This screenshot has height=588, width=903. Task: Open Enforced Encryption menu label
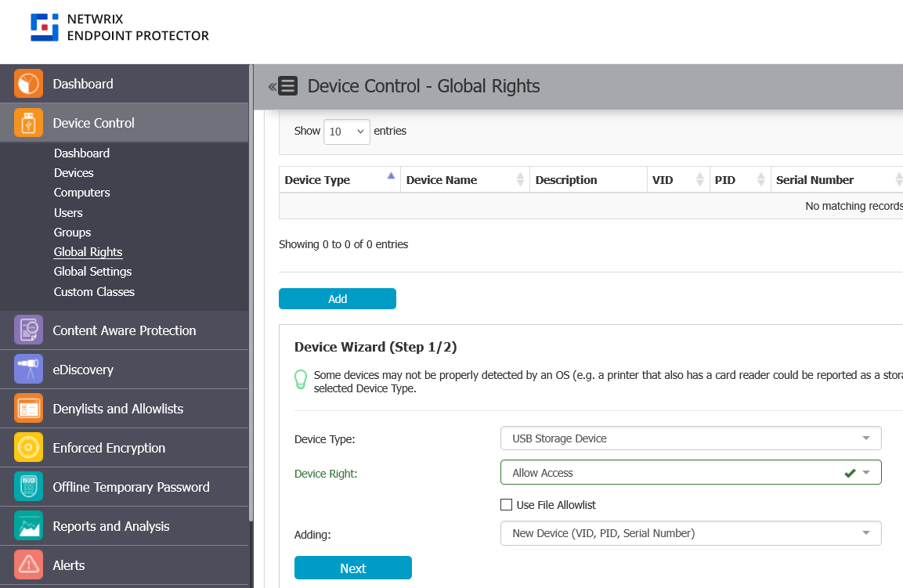(109, 448)
